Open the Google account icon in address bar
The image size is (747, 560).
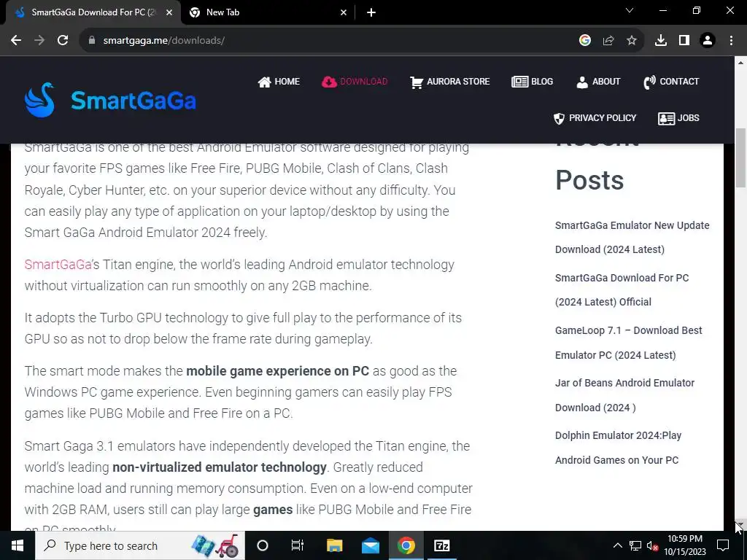(x=585, y=41)
